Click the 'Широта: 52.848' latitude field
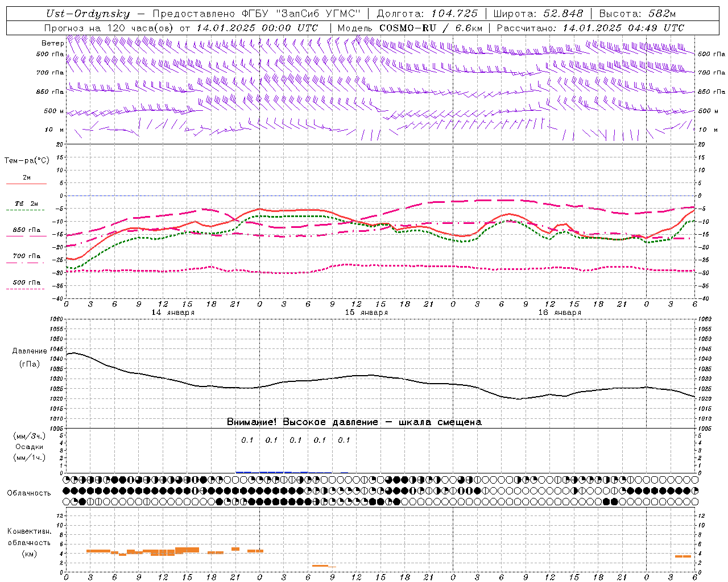728x582 pixels. [x=538, y=14]
